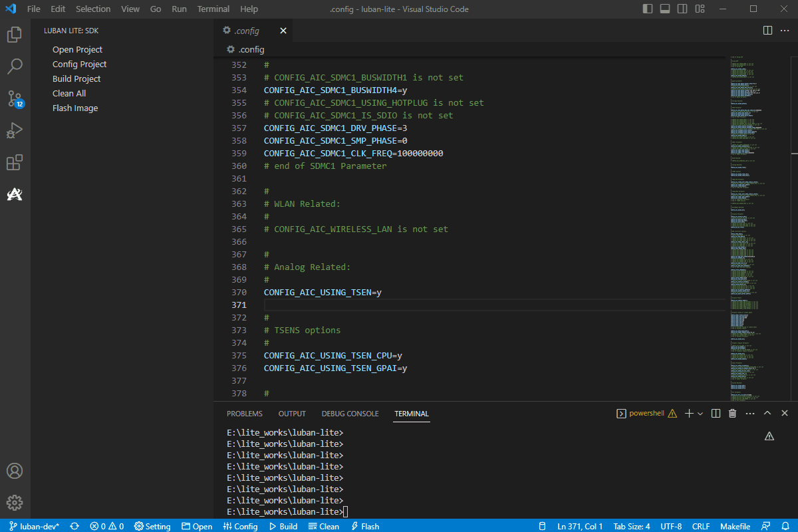798x532 pixels.
Task: Open the Terminal menu in menu bar
Action: point(213,9)
